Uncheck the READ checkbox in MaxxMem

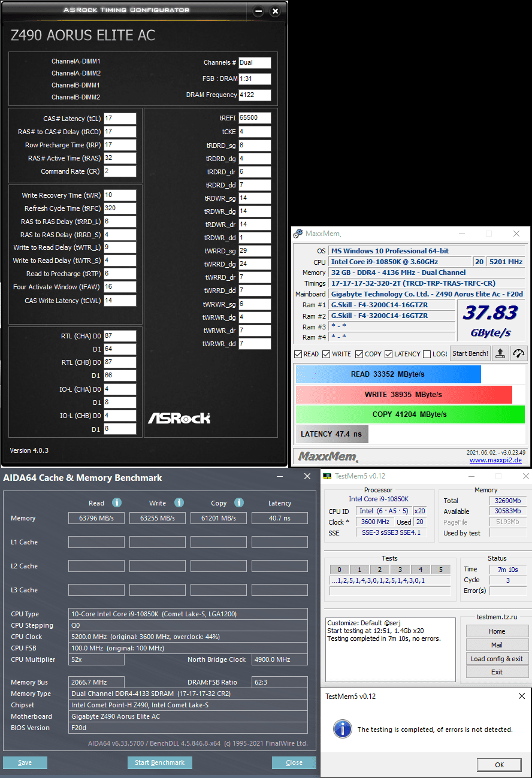click(x=298, y=354)
